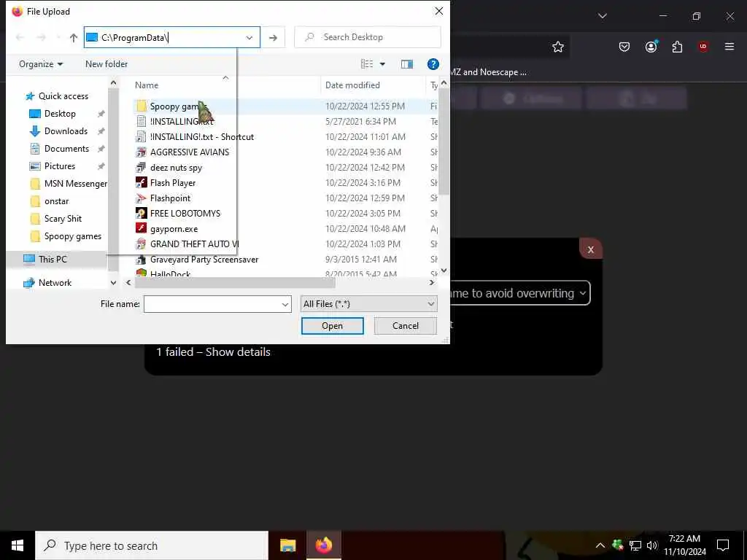Image resolution: width=747 pixels, height=560 pixels.
Task: Click the Back navigation arrow in File Upload
Action: pos(20,38)
